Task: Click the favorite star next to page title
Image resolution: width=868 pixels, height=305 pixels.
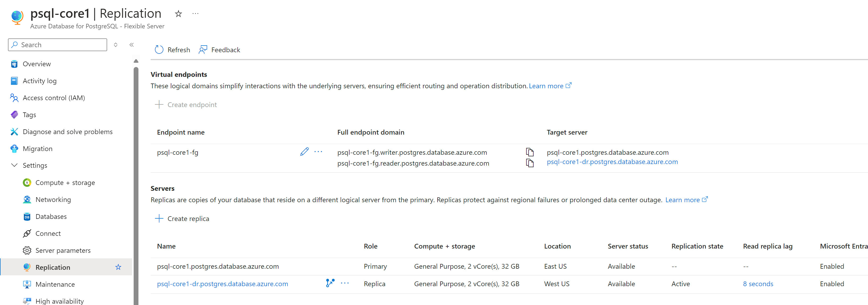Action: click(x=178, y=14)
